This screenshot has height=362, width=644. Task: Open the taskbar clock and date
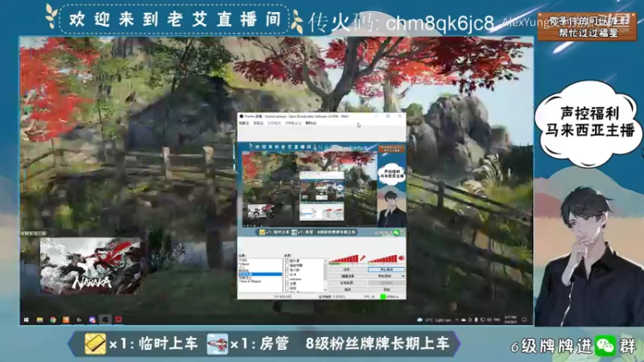click(511, 319)
